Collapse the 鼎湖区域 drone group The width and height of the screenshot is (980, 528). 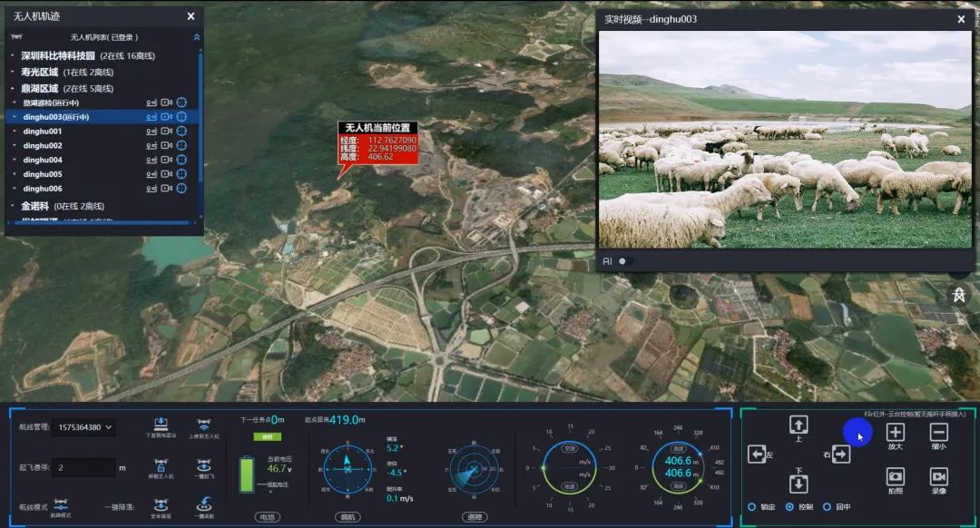click(13, 89)
